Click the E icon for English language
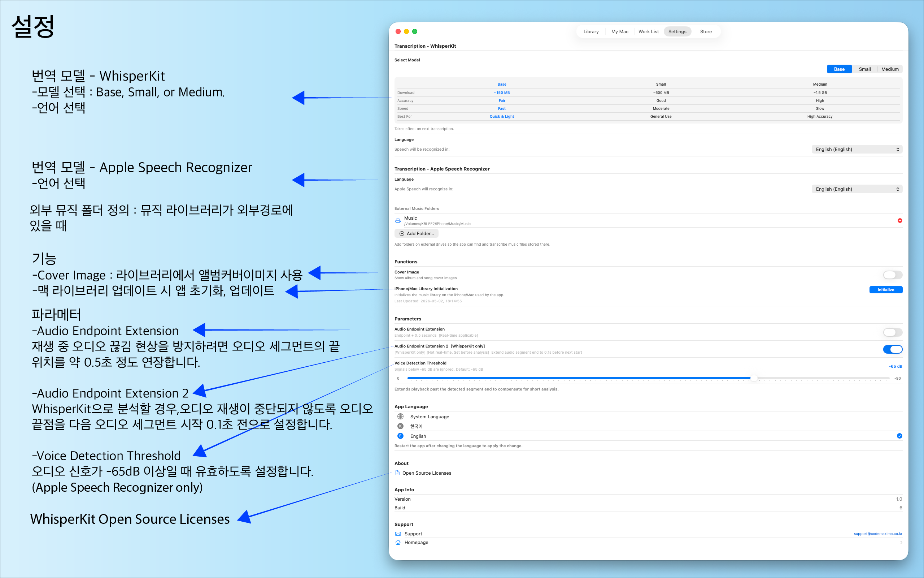924x578 pixels. tap(401, 436)
